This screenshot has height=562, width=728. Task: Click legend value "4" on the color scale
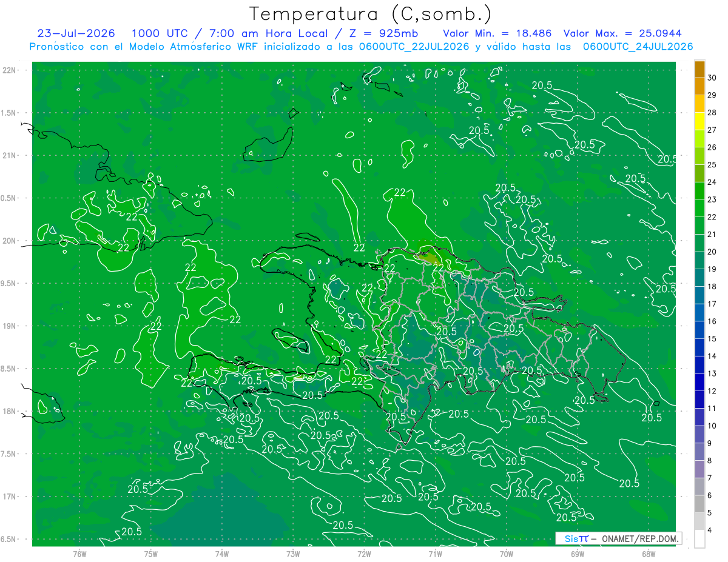710,530
